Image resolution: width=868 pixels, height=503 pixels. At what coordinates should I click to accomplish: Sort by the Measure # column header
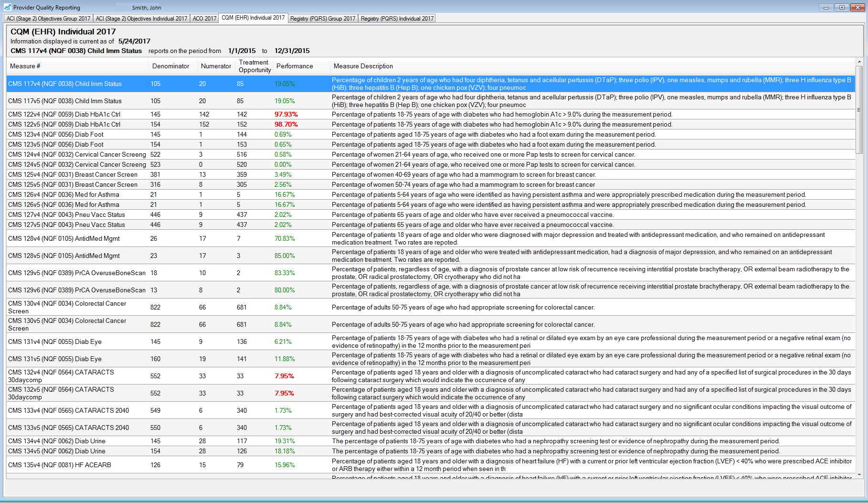[77, 66]
